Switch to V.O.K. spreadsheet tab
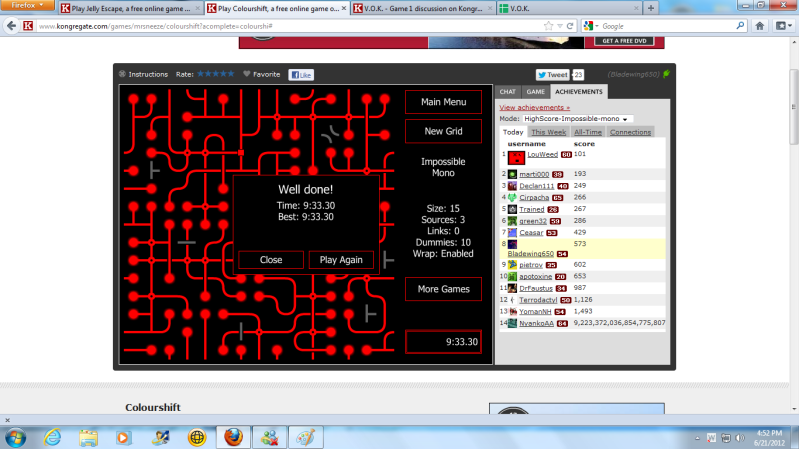799x449 pixels. [x=569, y=8]
